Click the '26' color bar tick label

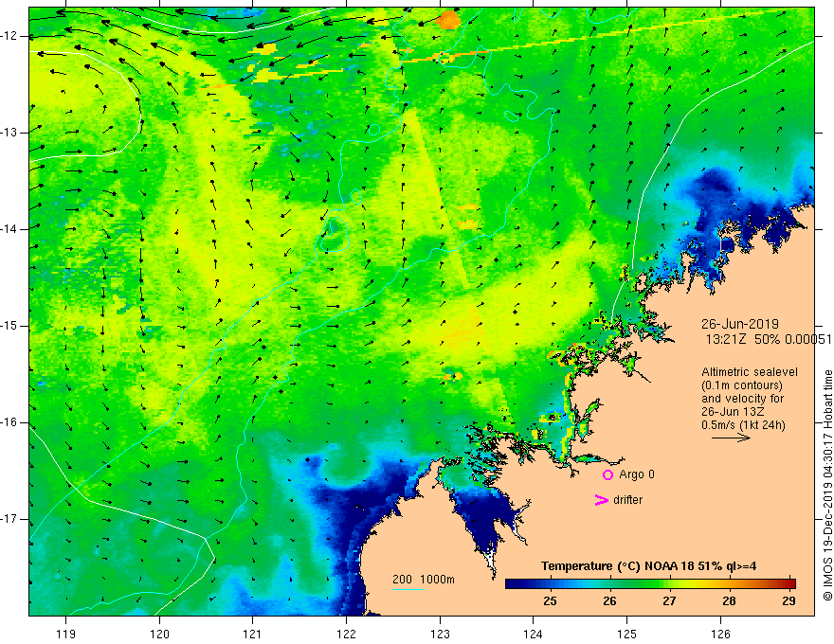click(x=609, y=601)
